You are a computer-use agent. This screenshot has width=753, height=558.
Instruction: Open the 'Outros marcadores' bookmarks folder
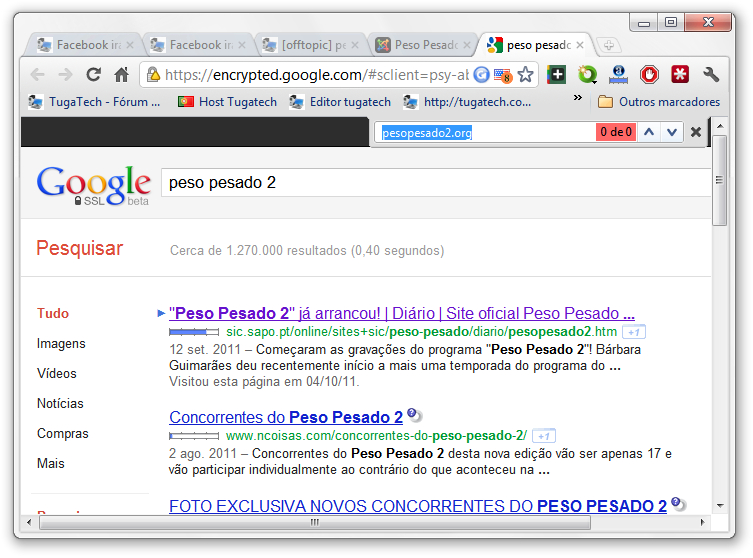click(659, 102)
